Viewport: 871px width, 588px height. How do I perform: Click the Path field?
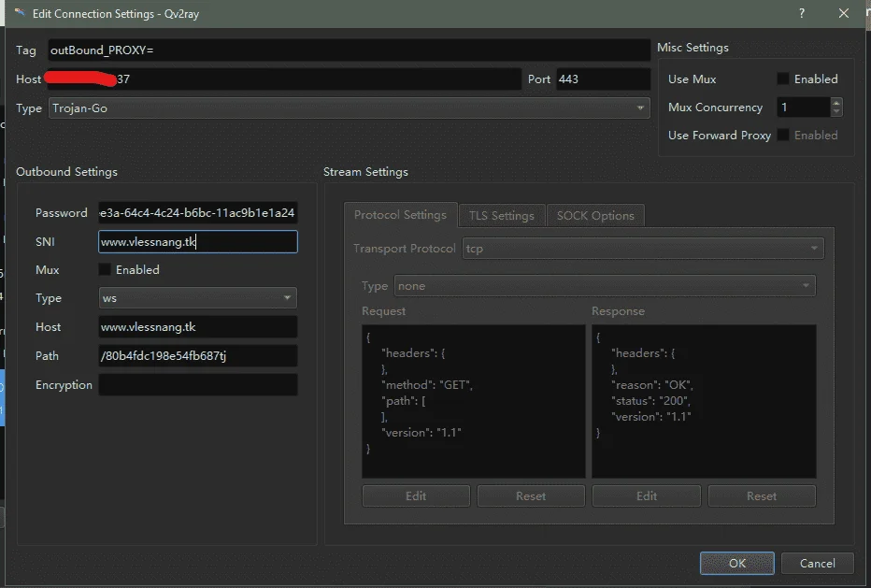pyautogui.click(x=198, y=355)
